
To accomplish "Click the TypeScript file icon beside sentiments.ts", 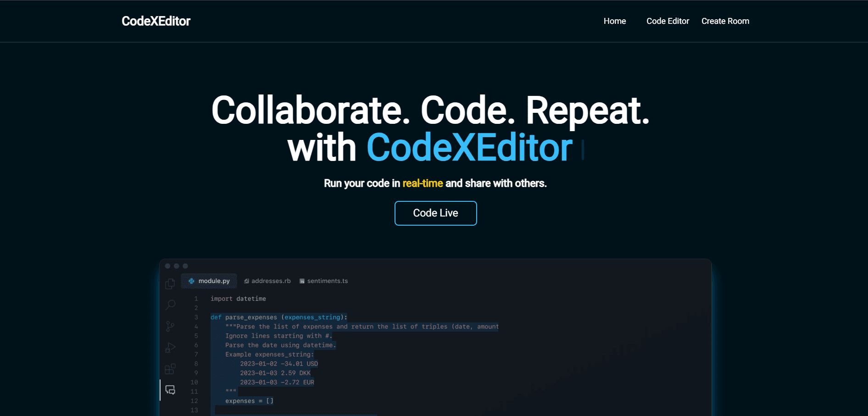I will [x=302, y=281].
